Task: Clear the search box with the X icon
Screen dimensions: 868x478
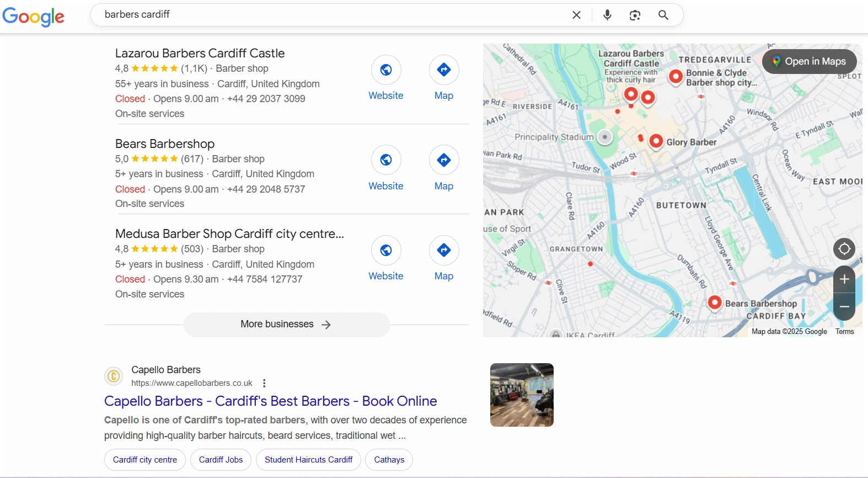Action: 576,15
